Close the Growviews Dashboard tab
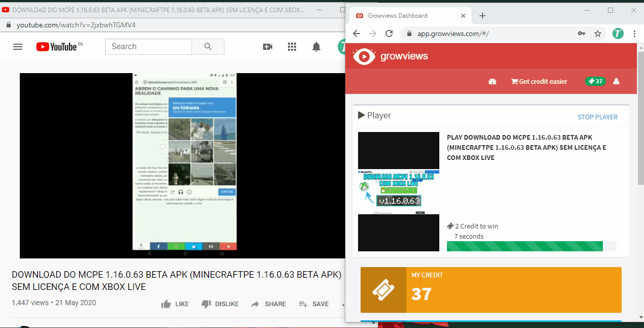 coord(463,16)
